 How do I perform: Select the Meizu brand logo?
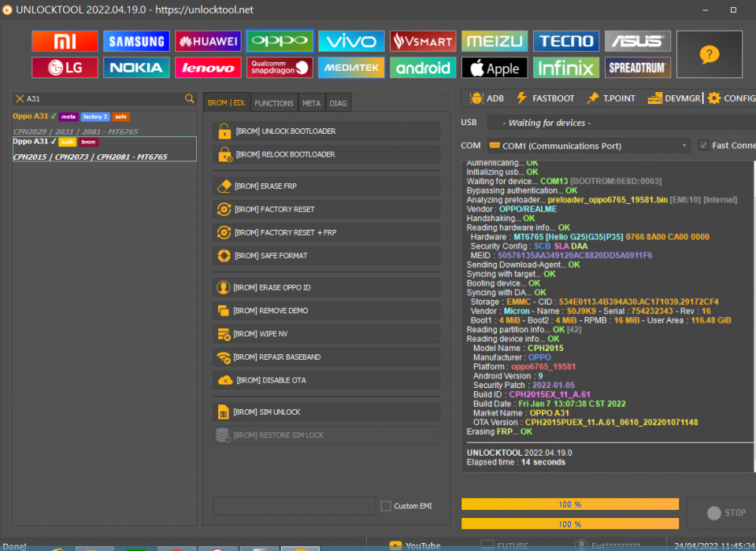coord(495,41)
